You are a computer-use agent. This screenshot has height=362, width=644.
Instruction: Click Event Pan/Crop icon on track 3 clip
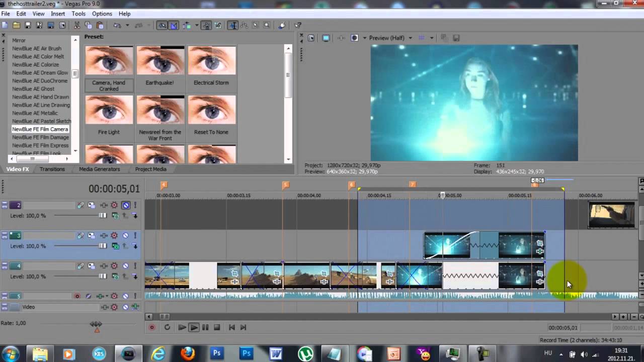pos(539,243)
